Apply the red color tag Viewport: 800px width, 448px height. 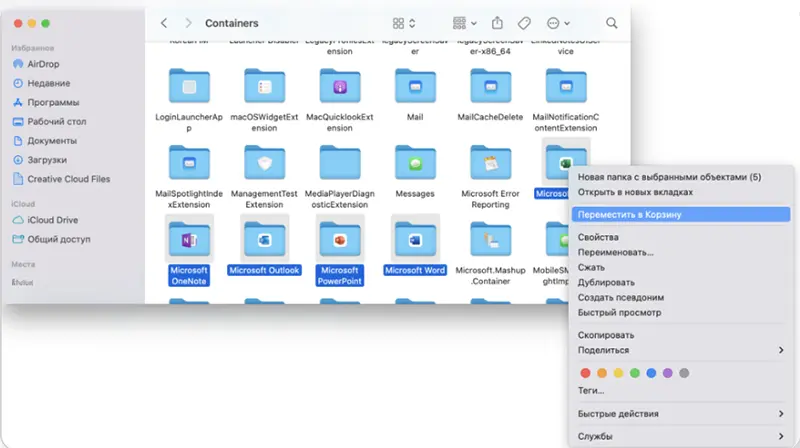coord(586,373)
